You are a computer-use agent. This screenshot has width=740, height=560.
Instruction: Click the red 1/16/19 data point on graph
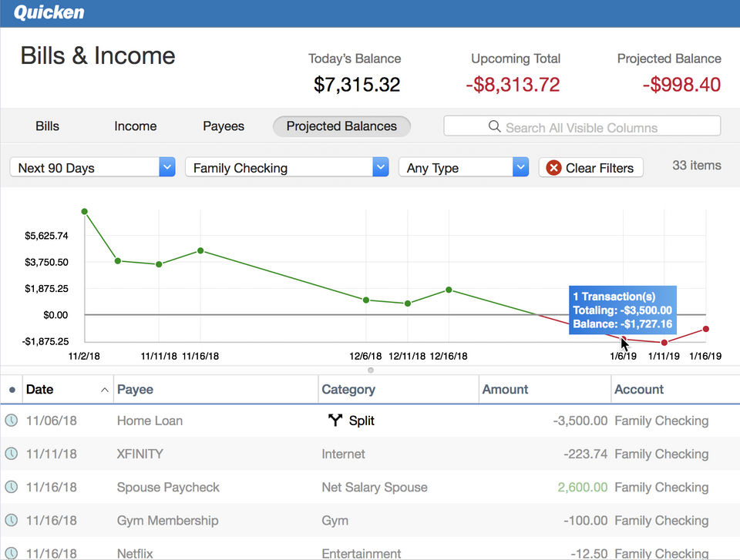tap(706, 329)
